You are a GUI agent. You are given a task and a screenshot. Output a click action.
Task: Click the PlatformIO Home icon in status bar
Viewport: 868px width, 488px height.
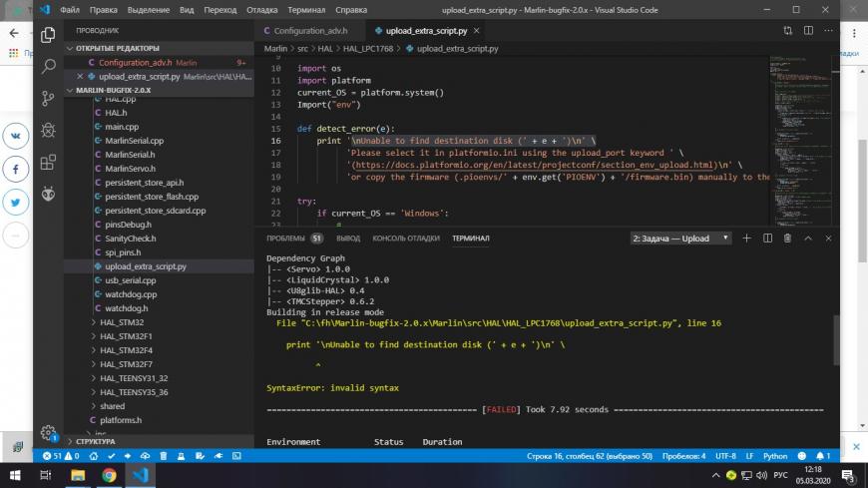coord(94,456)
